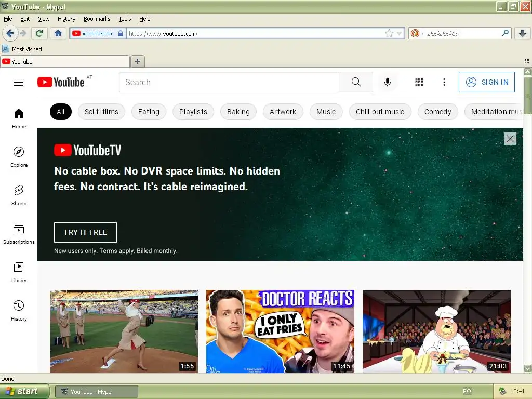Open History in sidebar

(x=19, y=311)
